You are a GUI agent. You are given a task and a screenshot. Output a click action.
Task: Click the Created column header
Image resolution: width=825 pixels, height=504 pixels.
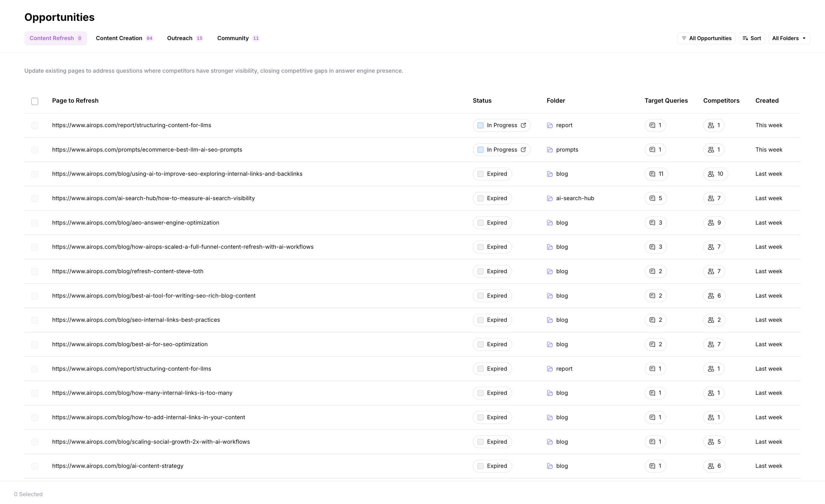(767, 101)
